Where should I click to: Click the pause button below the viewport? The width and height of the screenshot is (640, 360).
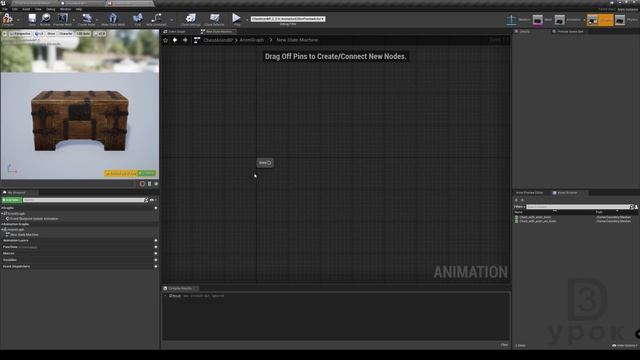[x=149, y=184]
